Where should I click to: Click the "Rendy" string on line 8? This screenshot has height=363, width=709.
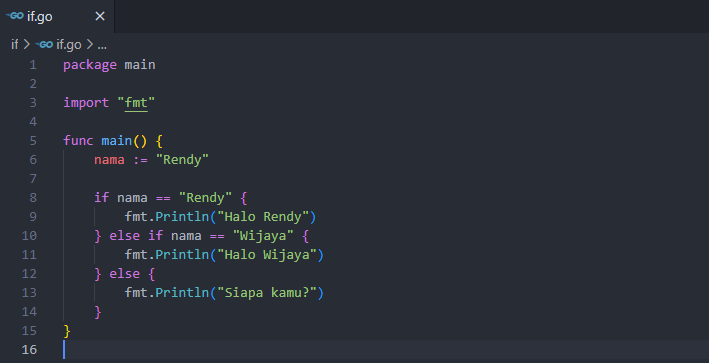(x=205, y=198)
